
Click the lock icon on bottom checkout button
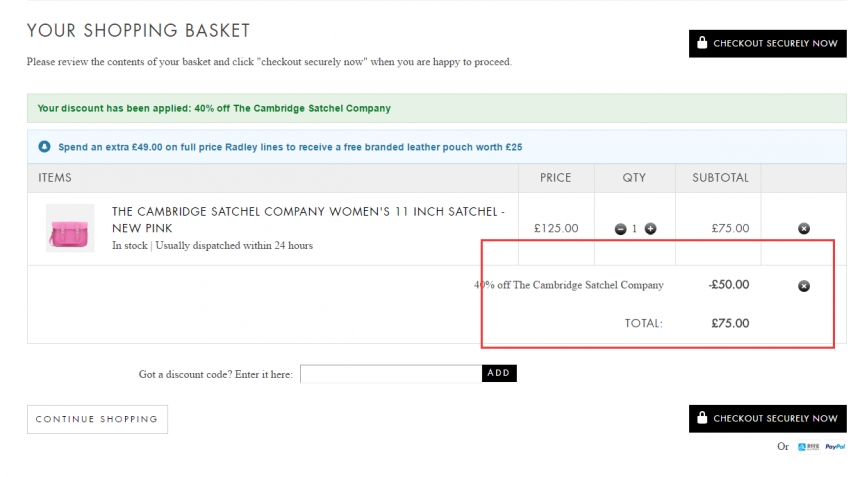pos(701,418)
